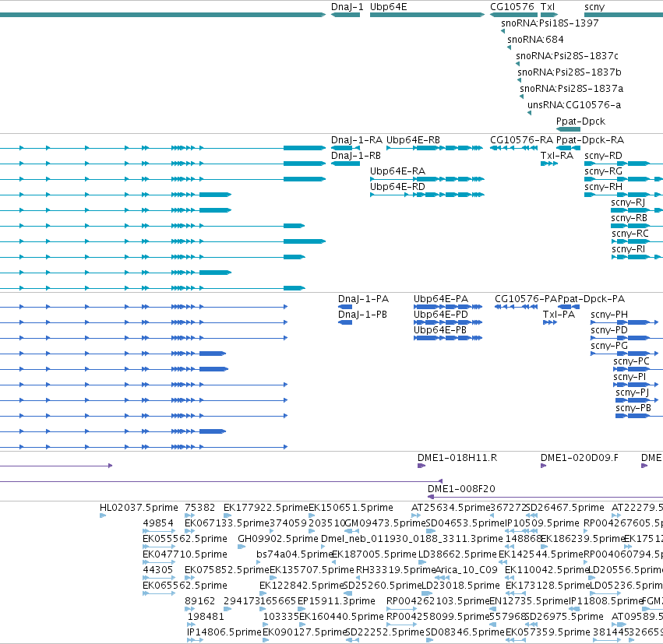Select Ubp64E-RB transcript

[435, 148]
